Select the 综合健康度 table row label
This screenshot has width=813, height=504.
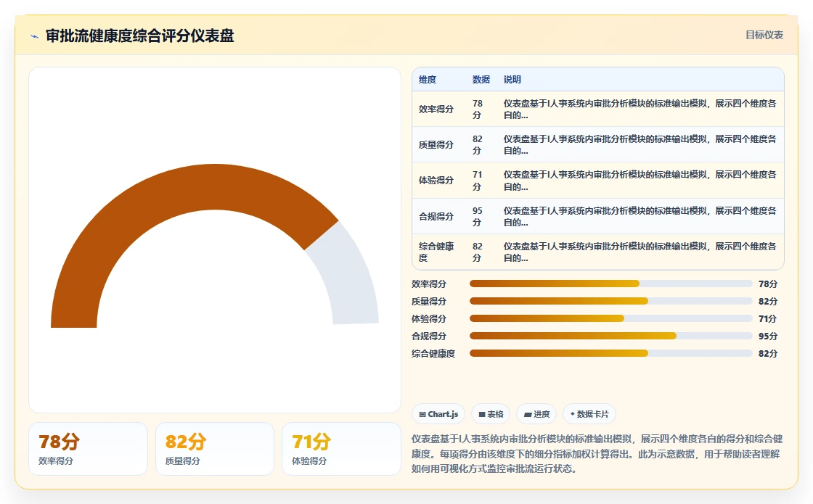point(436,252)
